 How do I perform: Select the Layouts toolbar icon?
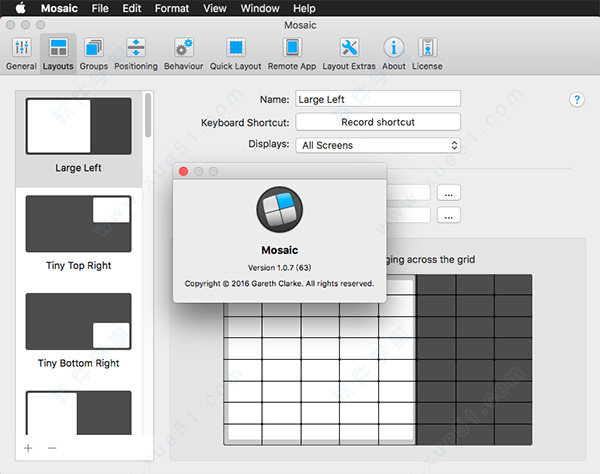[x=58, y=54]
